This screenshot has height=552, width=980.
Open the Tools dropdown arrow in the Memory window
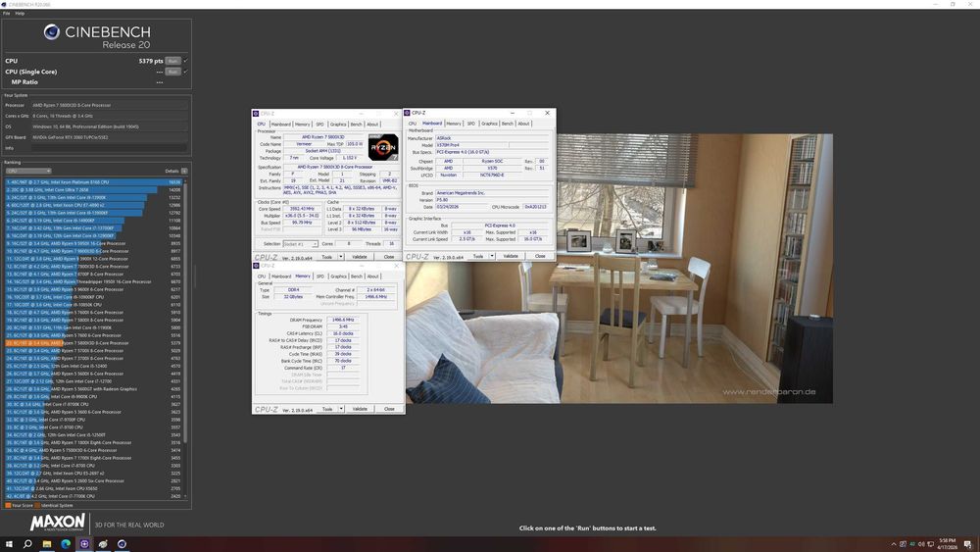click(341, 409)
